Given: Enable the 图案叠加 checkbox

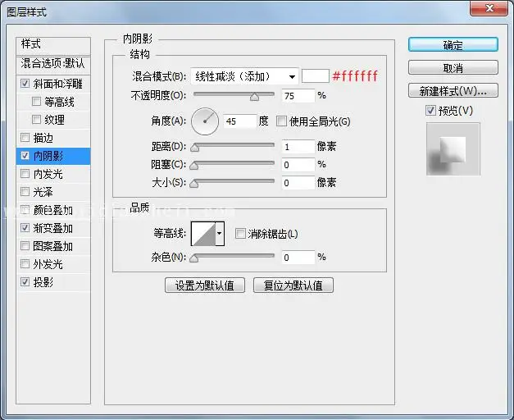Looking at the screenshot, I should tap(25, 246).
